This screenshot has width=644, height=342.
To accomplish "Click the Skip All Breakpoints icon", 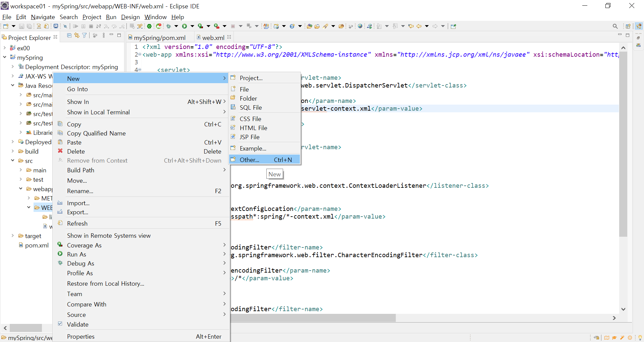I will 65,26.
